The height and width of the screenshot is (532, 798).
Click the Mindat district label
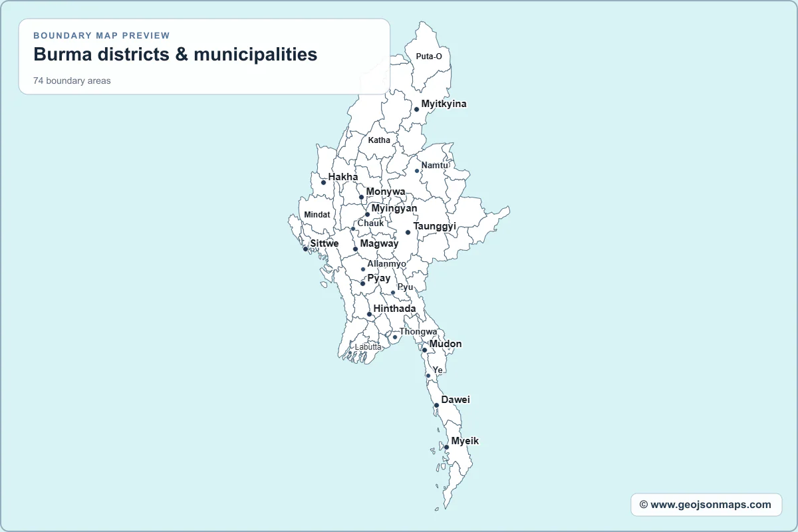click(x=317, y=215)
